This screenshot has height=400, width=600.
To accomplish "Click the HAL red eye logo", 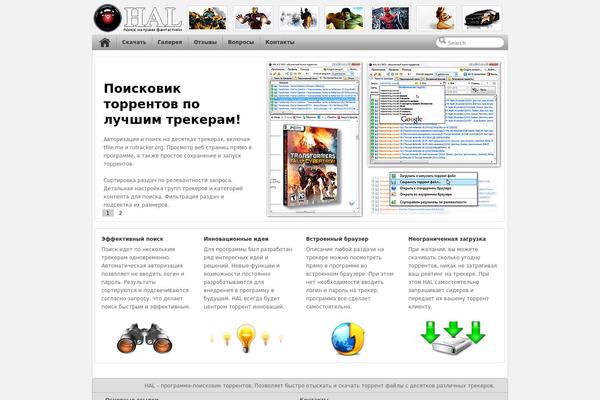I will 108,18.
